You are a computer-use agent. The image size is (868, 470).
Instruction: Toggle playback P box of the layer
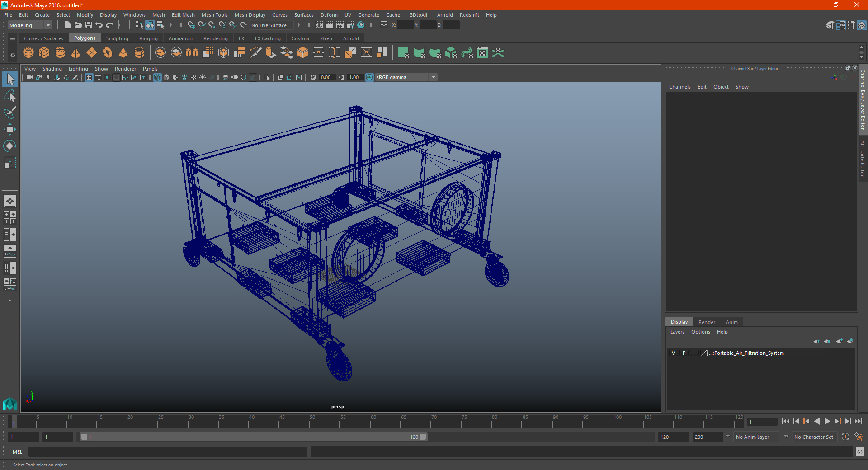click(x=684, y=353)
